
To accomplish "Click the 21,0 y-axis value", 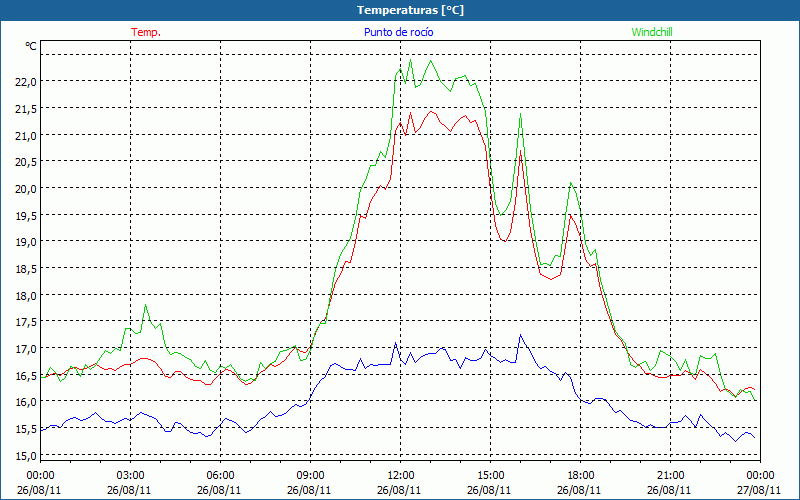I will click(x=25, y=135).
